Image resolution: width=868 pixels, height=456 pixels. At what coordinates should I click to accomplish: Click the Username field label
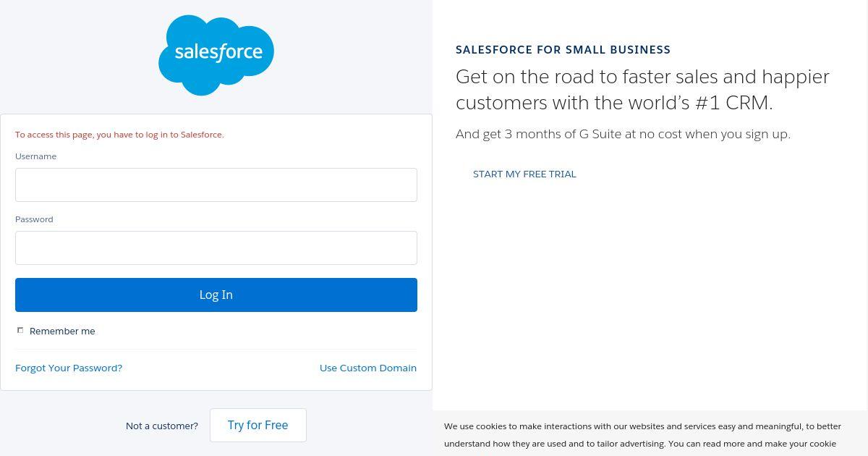pos(35,156)
